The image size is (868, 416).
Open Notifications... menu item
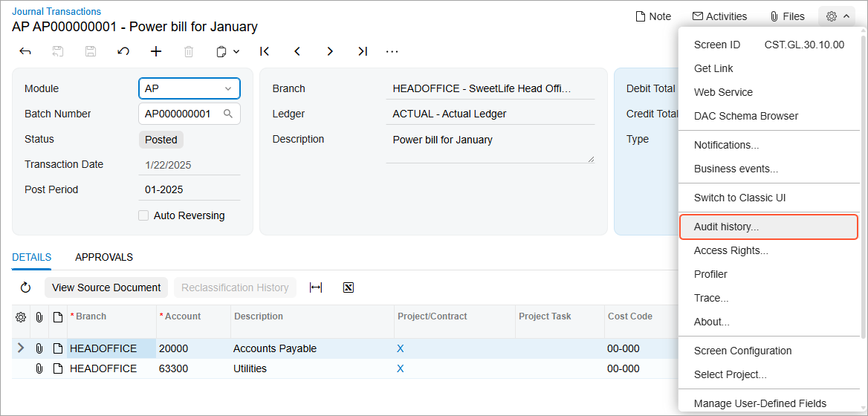tap(769, 145)
